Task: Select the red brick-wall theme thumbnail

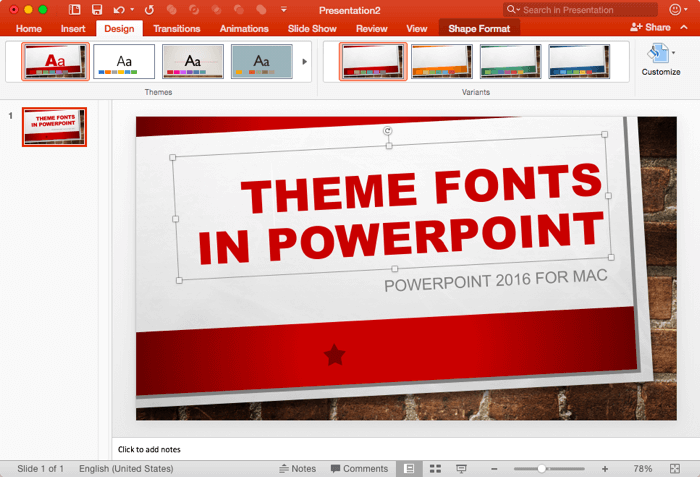Action: (55, 61)
